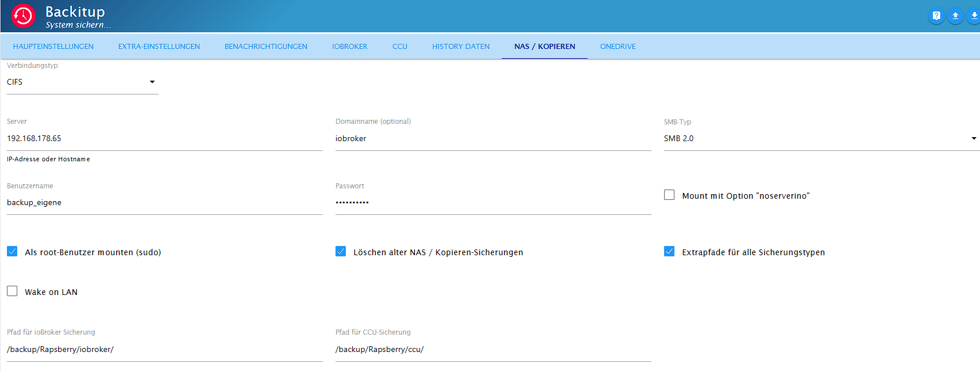
Task: Enable Mount mit Option "noserverino" checkbox
Action: point(669,195)
